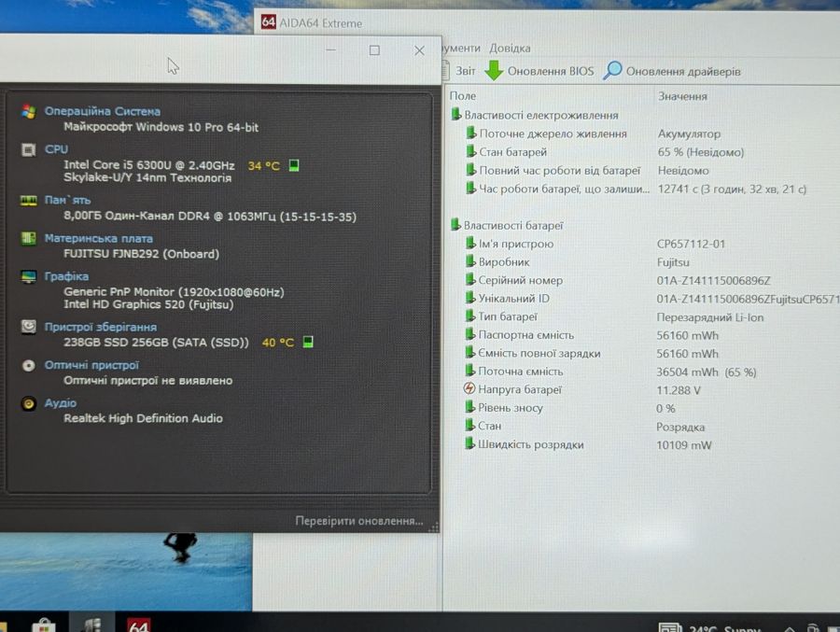Click battery icon beside Ємність повної зарядки
This screenshot has height=632, width=840.
[x=469, y=353]
